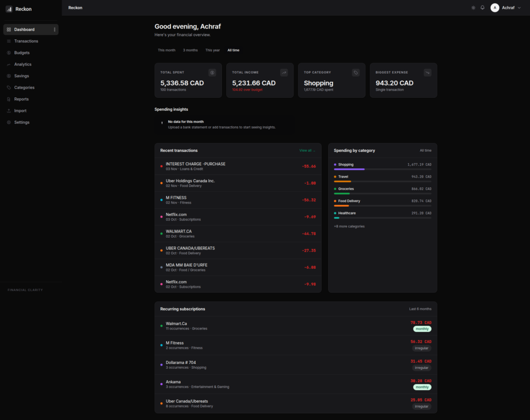Open Analytics from the sidebar

point(31,64)
